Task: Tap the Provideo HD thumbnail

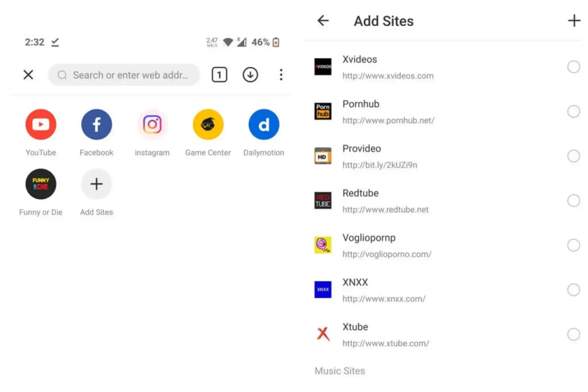Action: click(x=323, y=156)
